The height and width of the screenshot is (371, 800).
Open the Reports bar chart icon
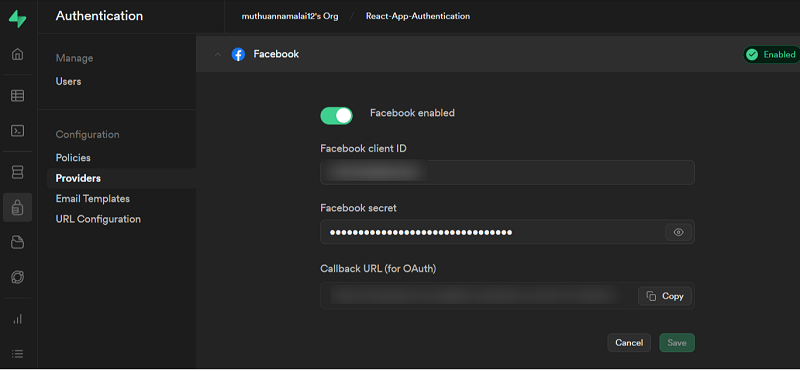point(17,319)
